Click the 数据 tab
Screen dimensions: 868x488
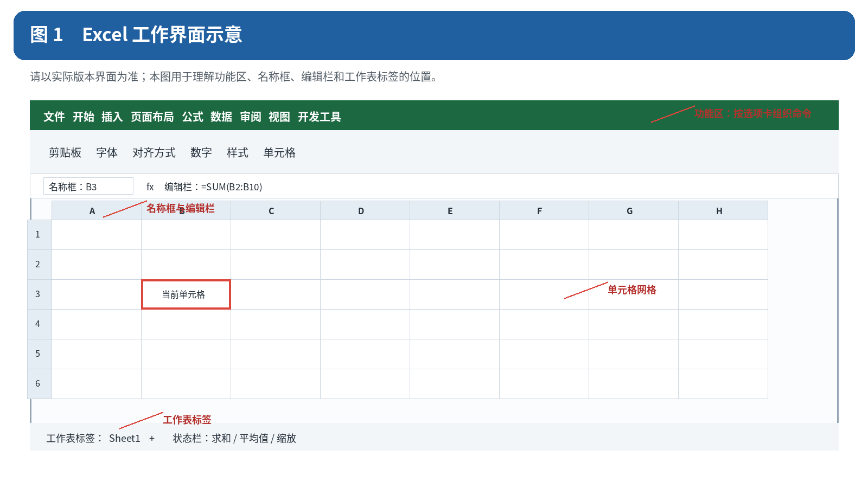click(221, 117)
